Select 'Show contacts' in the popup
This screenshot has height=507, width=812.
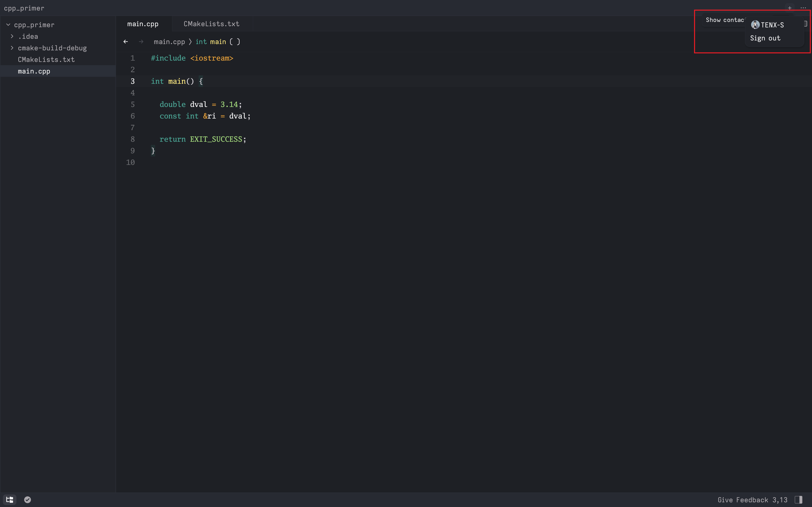725,20
